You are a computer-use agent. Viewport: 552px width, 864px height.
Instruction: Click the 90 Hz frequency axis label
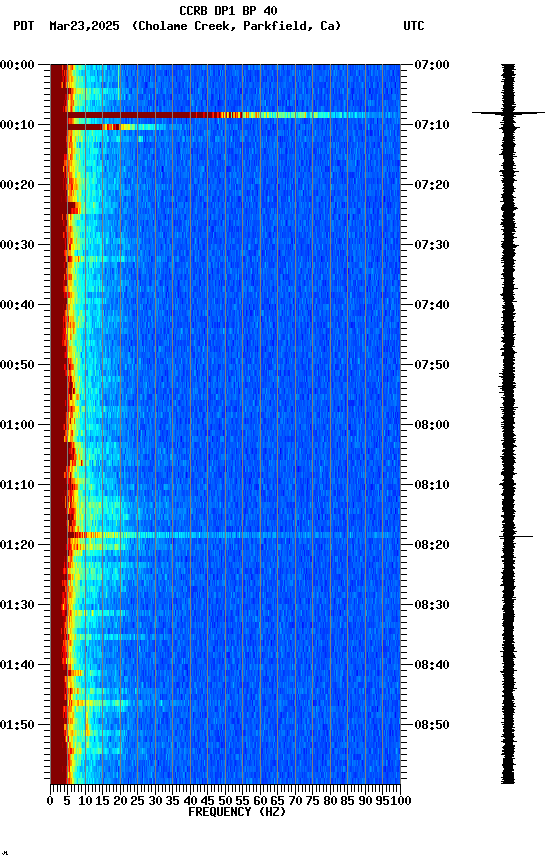[x=365, y=802]
